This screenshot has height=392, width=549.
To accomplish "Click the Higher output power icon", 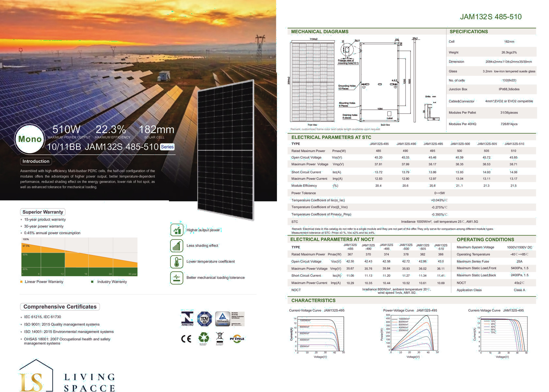I will click(x=176, y=230).
